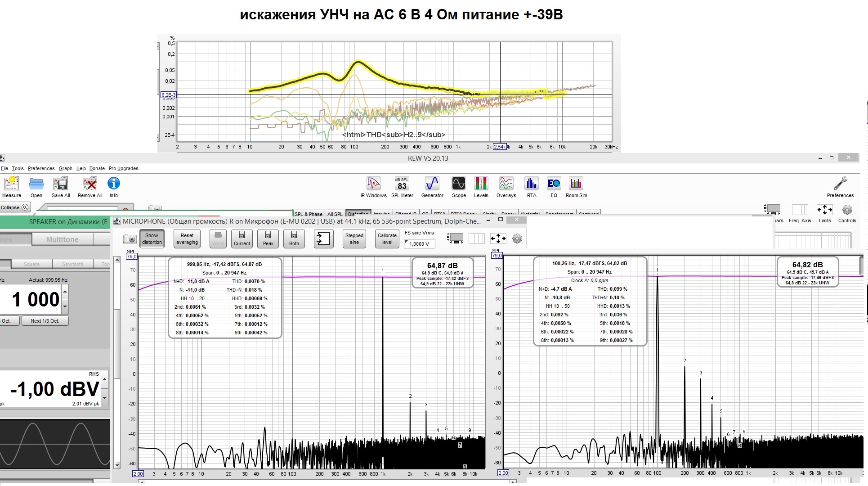The image size is (868, 486).
Task: Toggle the Stepped sine mode
Action: coord(354,238)
